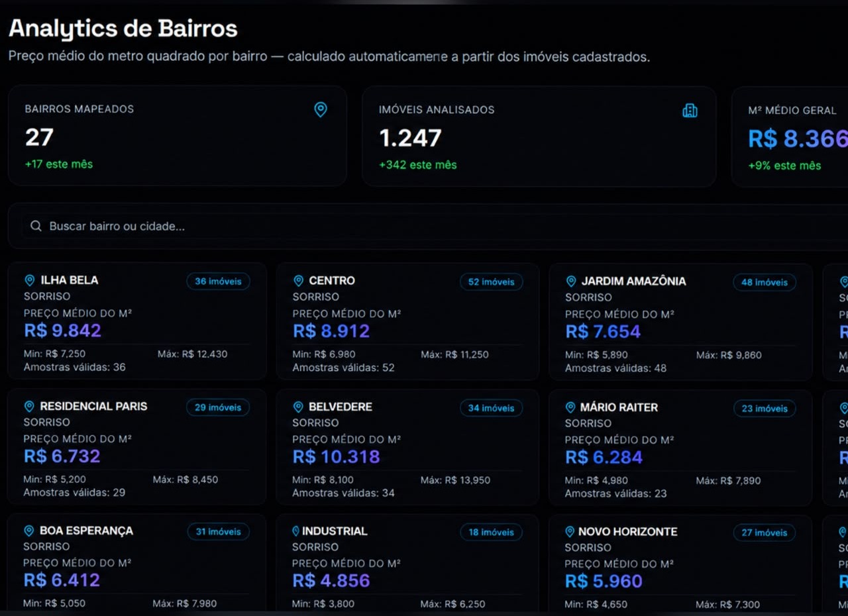Select the BELVEDERE neighborhood title
The height and width of the screenshot is (616, 848).
341,407
